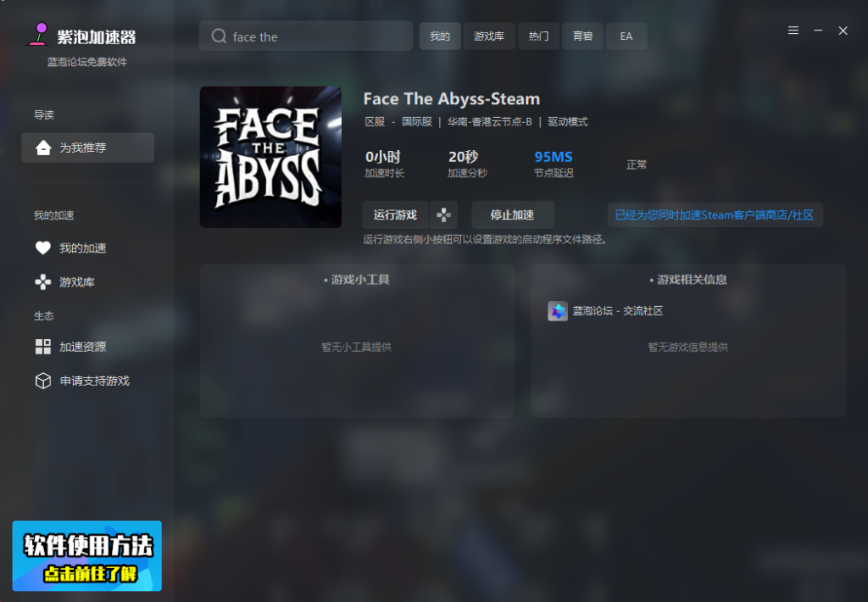
Task: Click the 0小时 duration value
Action: 382,157
